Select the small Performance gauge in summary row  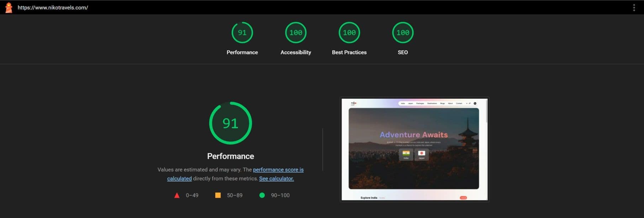(242, 33)
